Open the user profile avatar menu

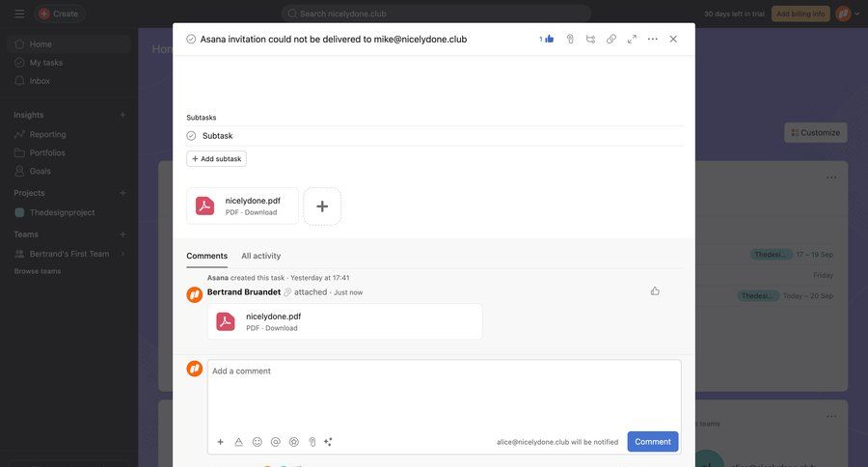tap(844, 14)
